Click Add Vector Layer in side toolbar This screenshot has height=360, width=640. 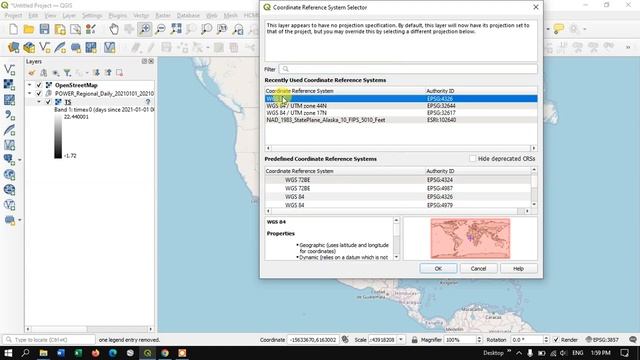pyautogui.click(x=9, y=69)
